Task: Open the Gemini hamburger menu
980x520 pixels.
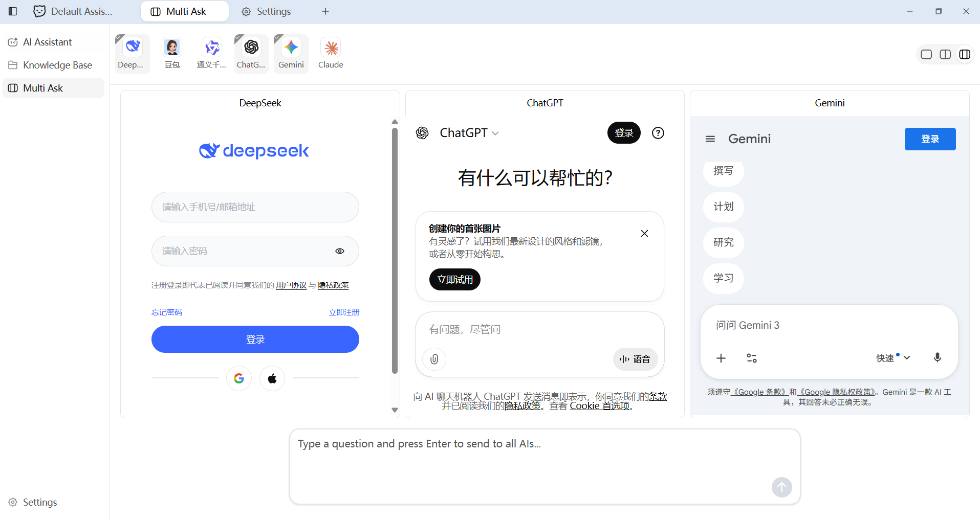Action: 710,139
